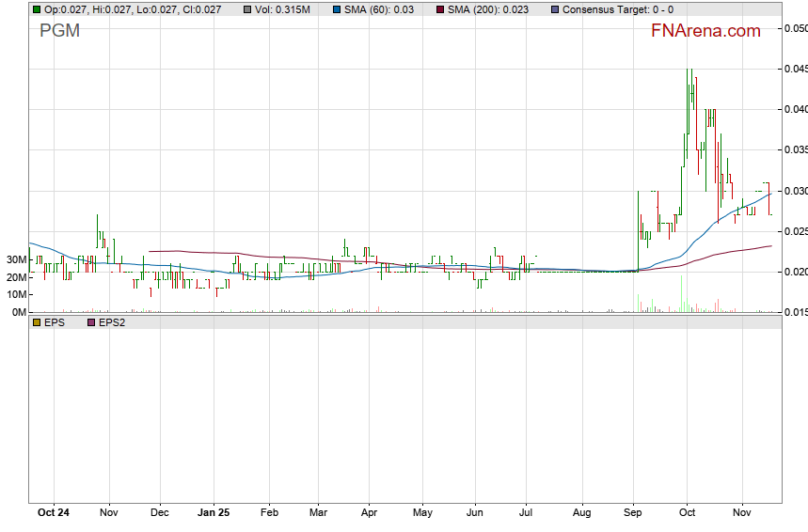The height and width of the screenshot is (532, 808).
Task: Click the 30M volume axis label
Action: click(x=14, y=259)
